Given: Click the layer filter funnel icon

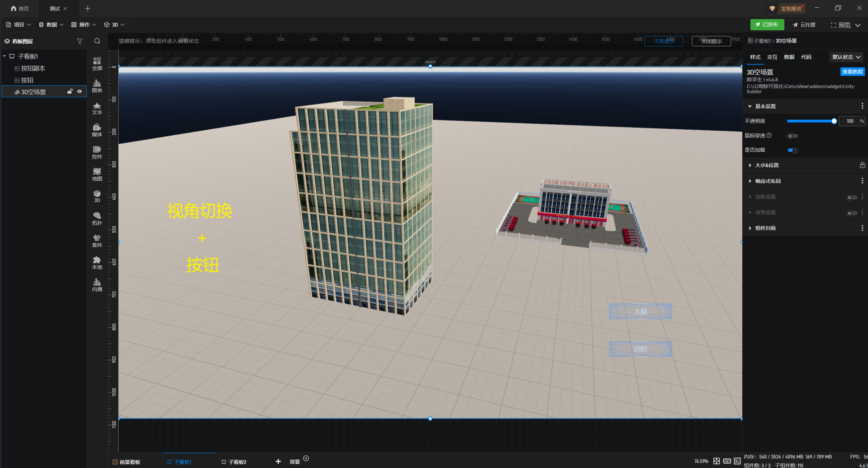Looking at the screenshot, I should click(80, 41).
